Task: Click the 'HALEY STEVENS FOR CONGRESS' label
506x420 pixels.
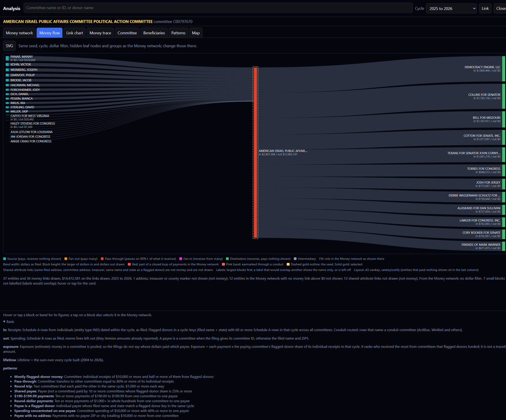Action: pyautogui.click(x=33, y=123)
